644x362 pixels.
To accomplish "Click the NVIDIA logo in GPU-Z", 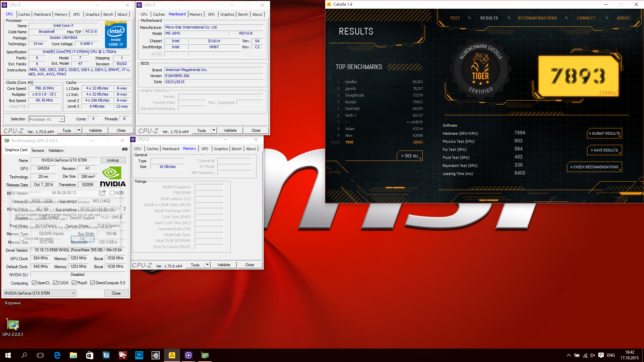I will click(x=113, y=177).
